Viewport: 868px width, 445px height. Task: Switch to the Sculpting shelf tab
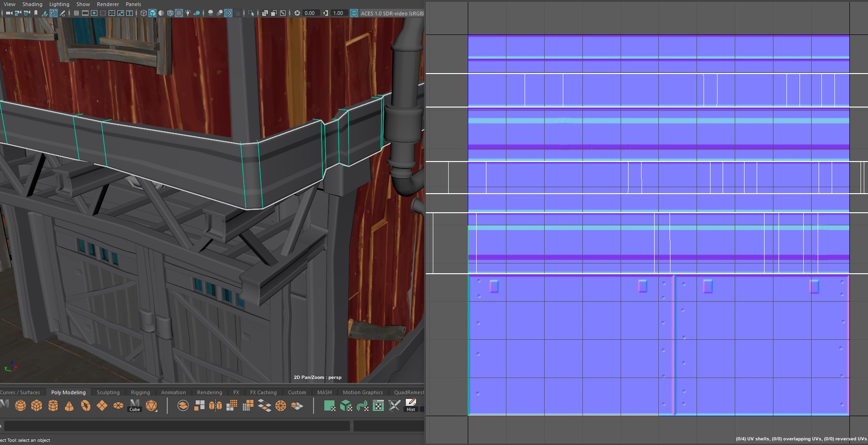108,392
